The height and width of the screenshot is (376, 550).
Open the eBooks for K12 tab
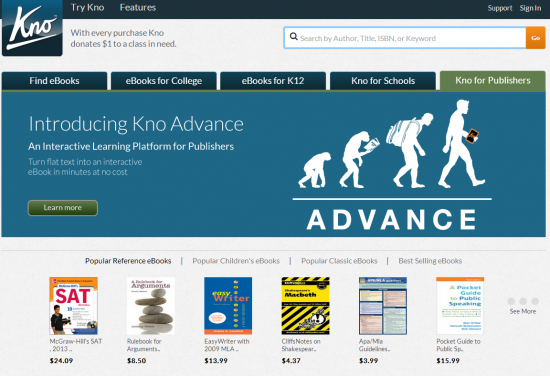(x=273, y=81)
